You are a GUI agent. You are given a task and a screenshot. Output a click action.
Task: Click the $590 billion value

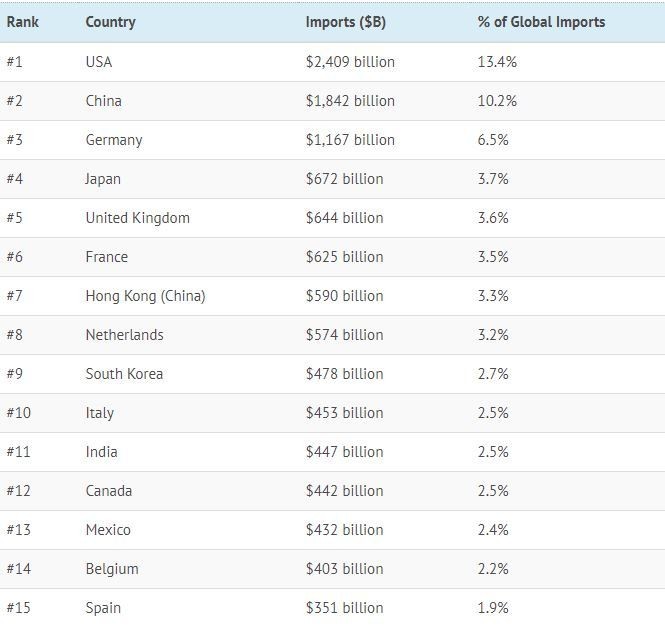(344, 296)
